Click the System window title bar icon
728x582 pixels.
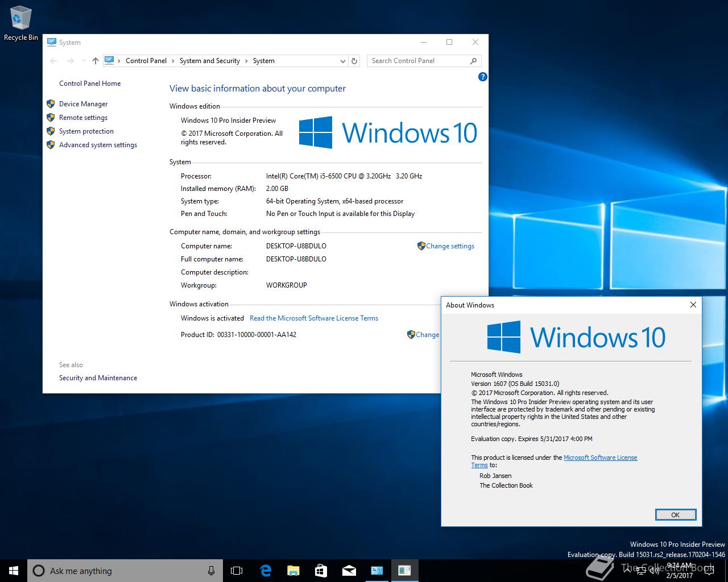tap(52, 42)
